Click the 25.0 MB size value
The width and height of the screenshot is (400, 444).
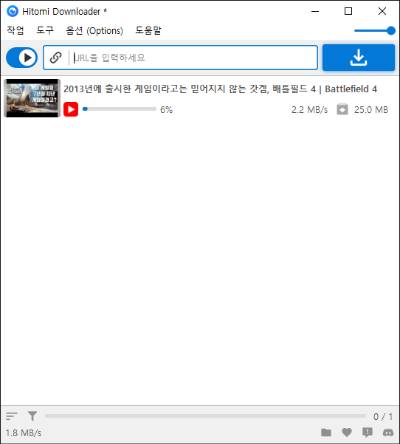[x=371, y=110]
